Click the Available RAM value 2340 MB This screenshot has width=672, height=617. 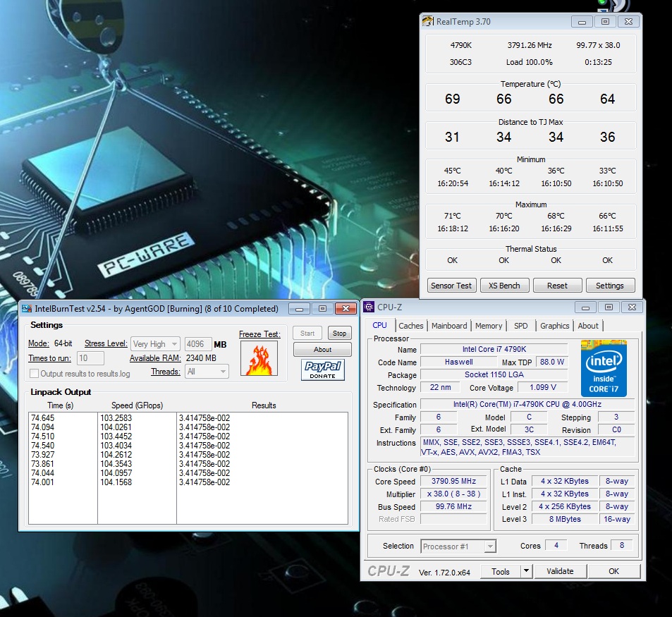pyautogui.click(x=201, y=358)
